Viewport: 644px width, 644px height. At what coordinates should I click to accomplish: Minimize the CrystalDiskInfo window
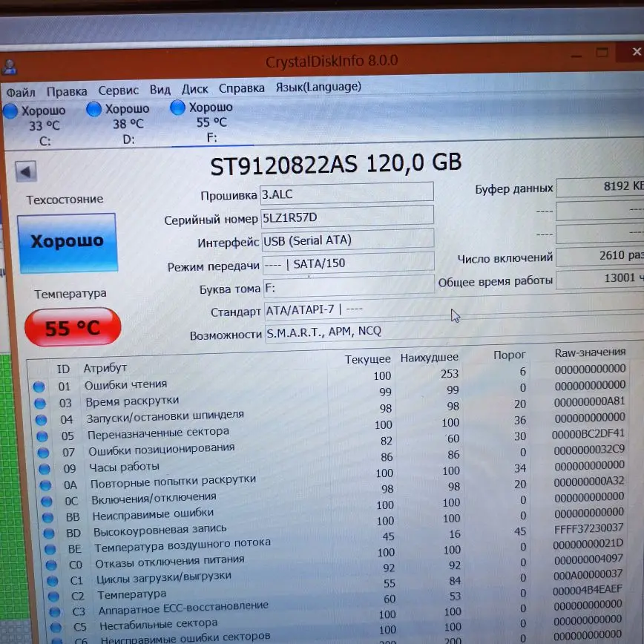[576, 56]
